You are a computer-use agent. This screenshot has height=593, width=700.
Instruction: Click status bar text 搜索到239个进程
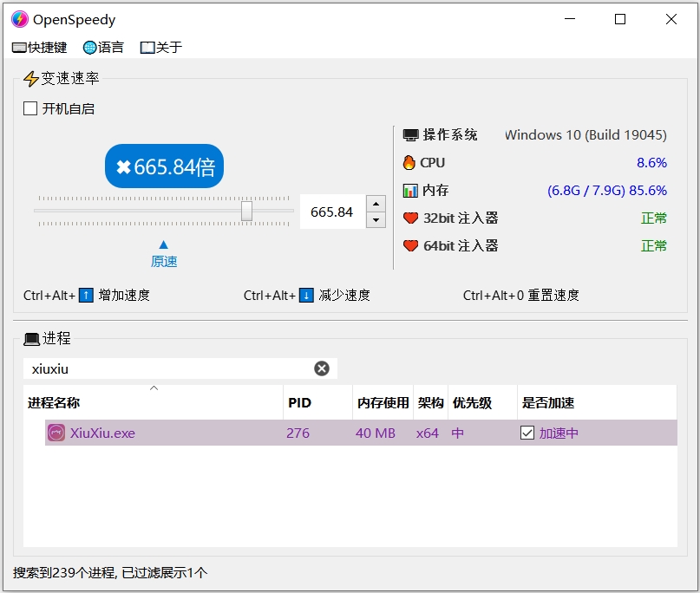pos(64,572)
